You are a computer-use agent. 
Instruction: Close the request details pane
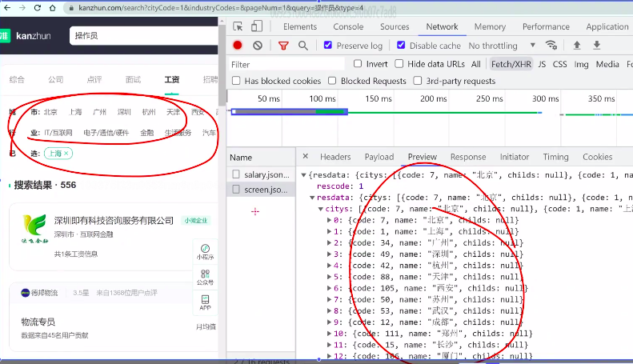(x=306, y=156)
